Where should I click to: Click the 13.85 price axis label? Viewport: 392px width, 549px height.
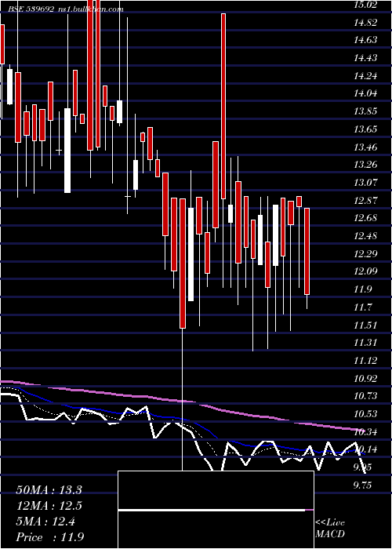coord(365,111)
